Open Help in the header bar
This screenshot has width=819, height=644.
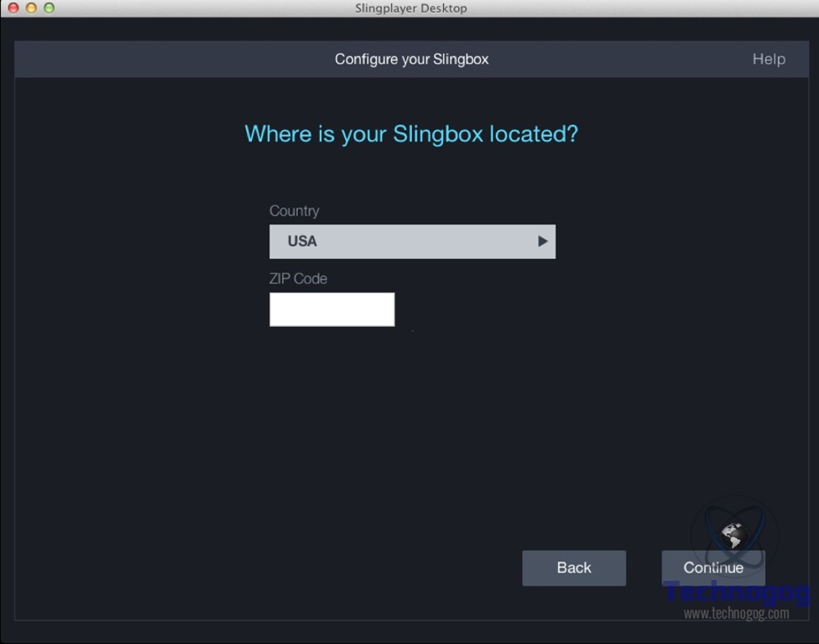(768, 59)
